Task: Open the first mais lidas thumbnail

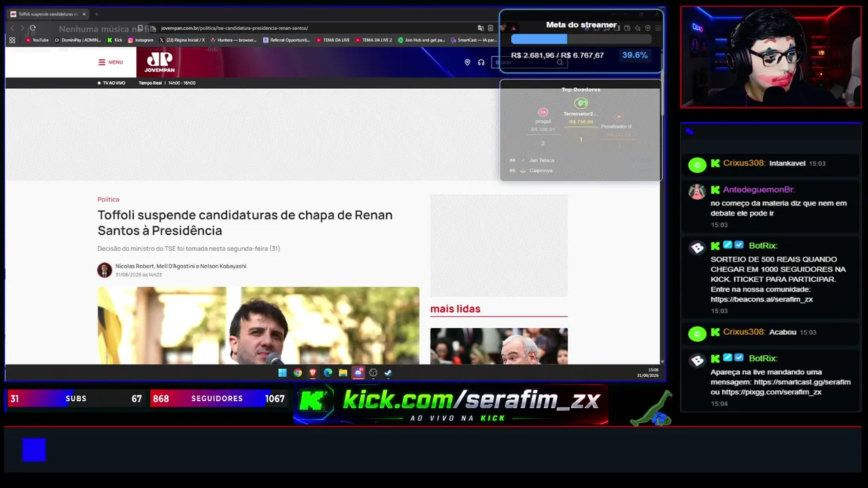Action: [x=499, y=346]
